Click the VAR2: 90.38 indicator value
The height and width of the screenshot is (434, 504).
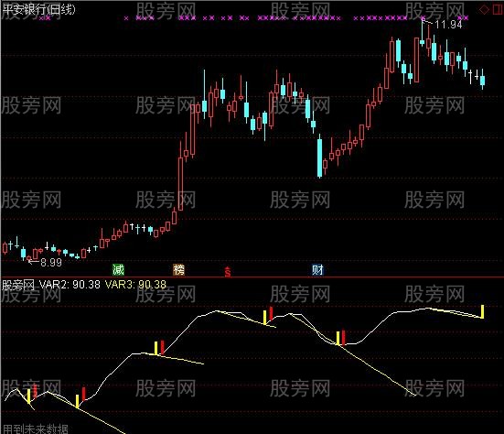point(70,285)
